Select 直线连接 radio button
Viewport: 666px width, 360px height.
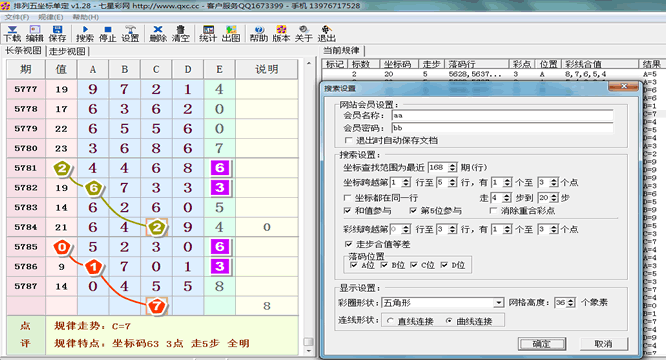[x=390, y=321]
